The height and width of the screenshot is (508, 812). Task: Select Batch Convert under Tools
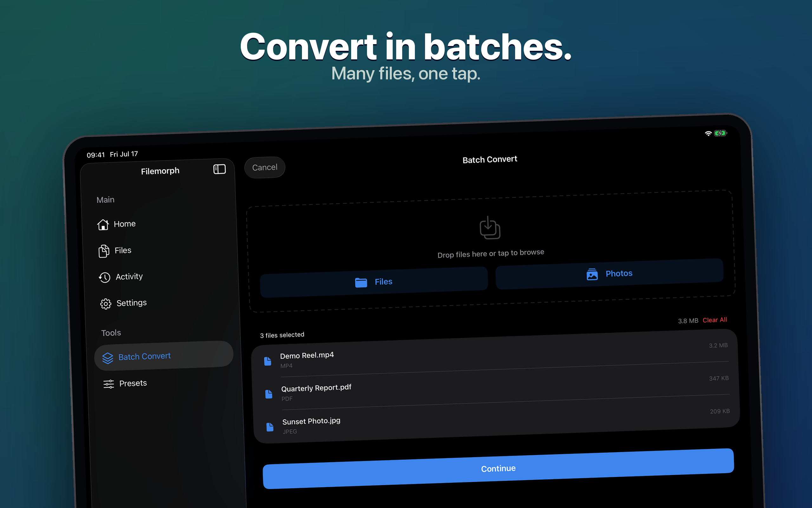(x=164, y=356)
